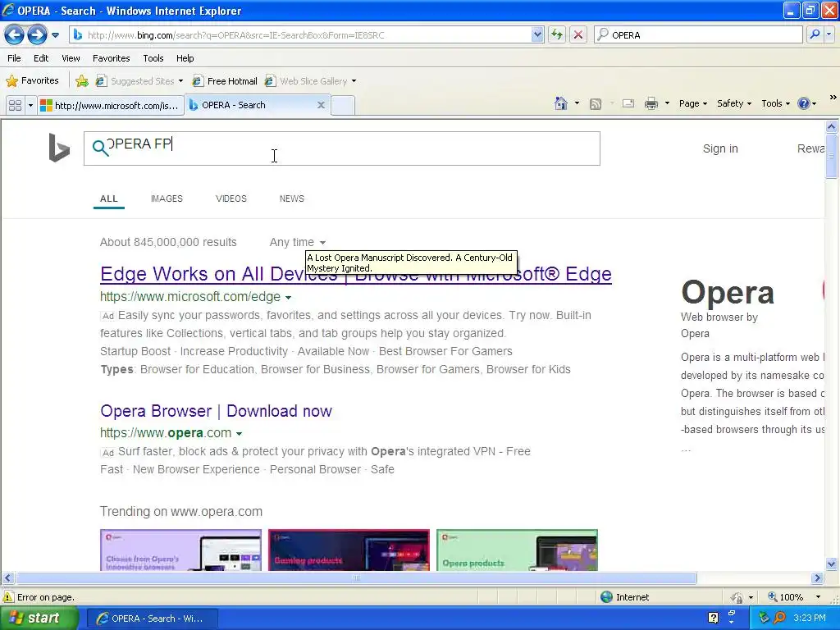Open search provider options dropdown
The width and height of the screenshot is (840, 630).
[x=829, y=34]
